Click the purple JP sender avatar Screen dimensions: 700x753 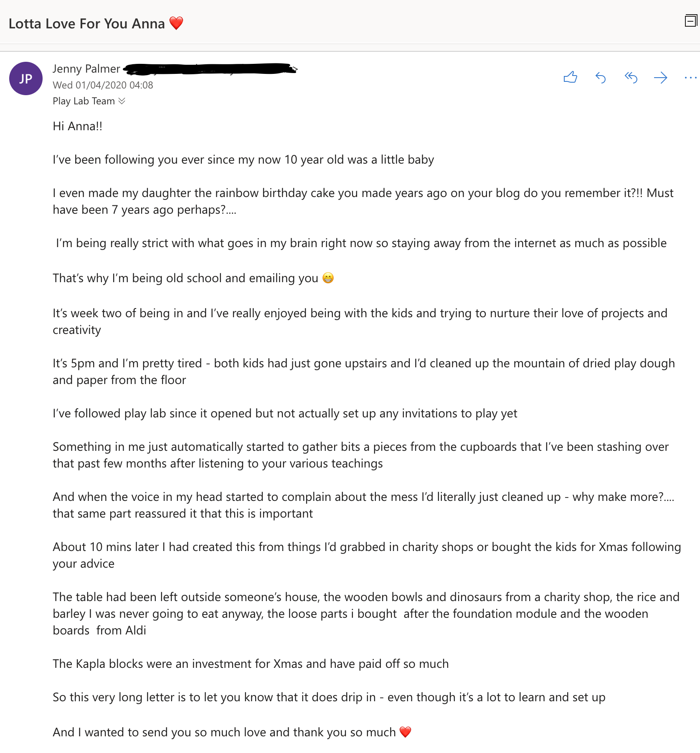(x=26, y=78)
